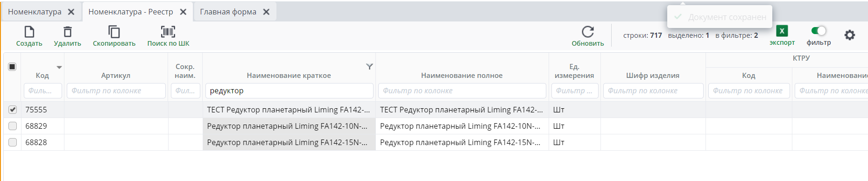Click the Артикул column filter field
This screenshot has width=868, height=181.
point(116,90)
